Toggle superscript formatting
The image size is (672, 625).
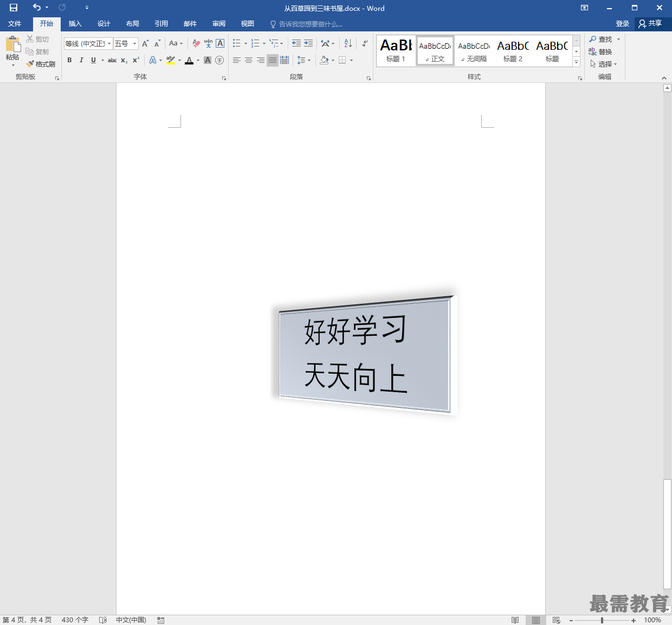[x=136, y=60]
